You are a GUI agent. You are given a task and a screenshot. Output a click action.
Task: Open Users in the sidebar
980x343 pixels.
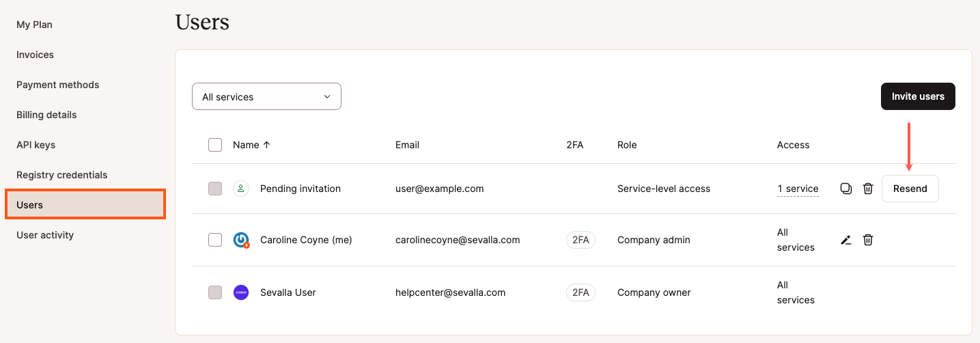pos(85,205)
